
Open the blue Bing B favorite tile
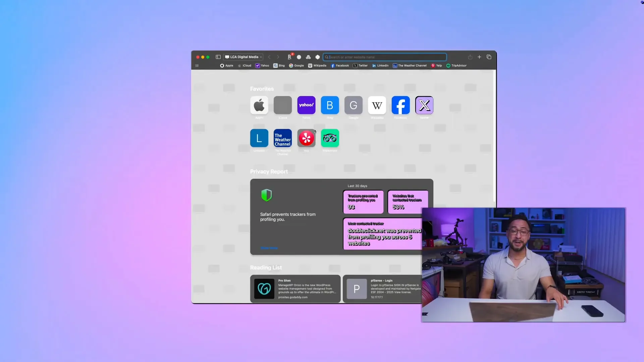tap(330, 105)
